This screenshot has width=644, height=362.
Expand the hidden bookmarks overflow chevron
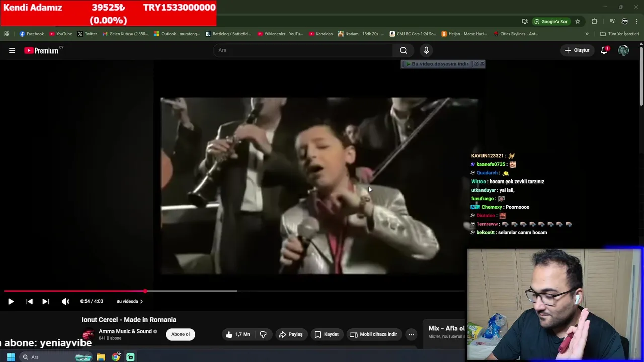pos(587,34)
